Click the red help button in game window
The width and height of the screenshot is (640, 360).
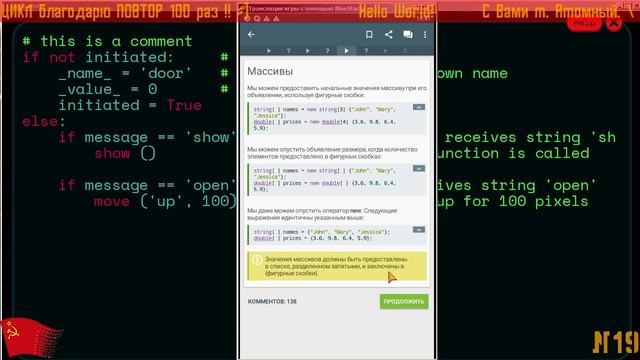tap(584, 24)
